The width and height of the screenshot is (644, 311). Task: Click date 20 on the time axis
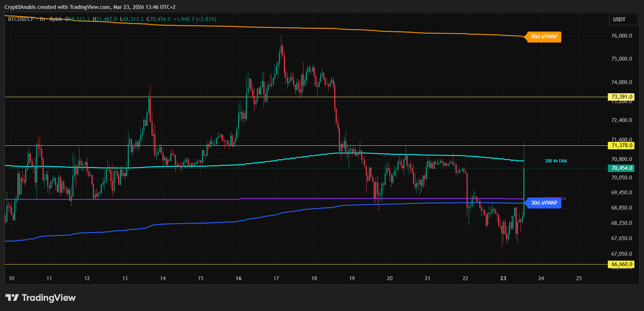[x=390, y=279]
